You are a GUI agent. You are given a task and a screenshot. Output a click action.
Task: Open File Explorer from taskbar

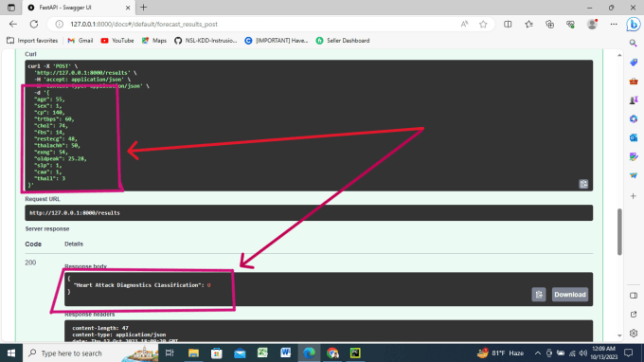(193, 353)
